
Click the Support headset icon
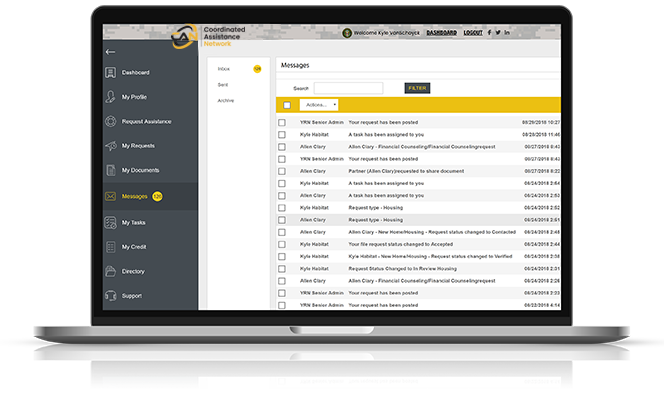click(111, 296)
